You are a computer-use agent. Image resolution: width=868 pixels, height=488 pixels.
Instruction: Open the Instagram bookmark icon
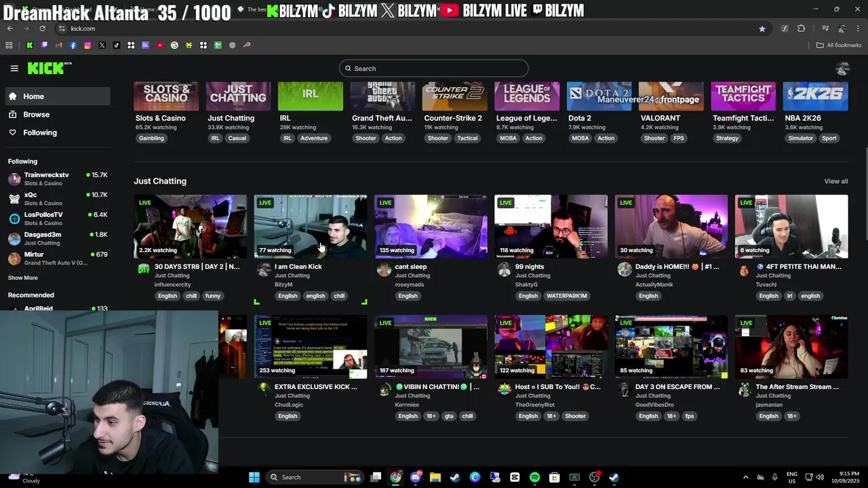pyautogui.click(x=87, y=45)
